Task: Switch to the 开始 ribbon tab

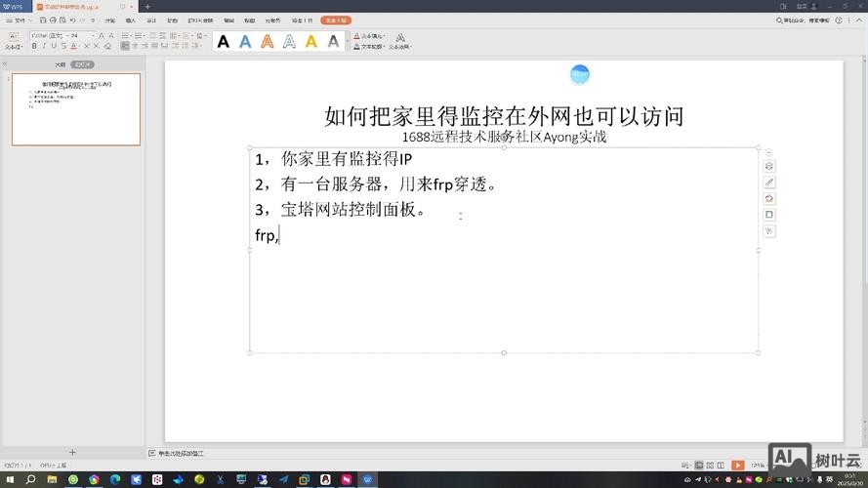Action: [110, 20]
